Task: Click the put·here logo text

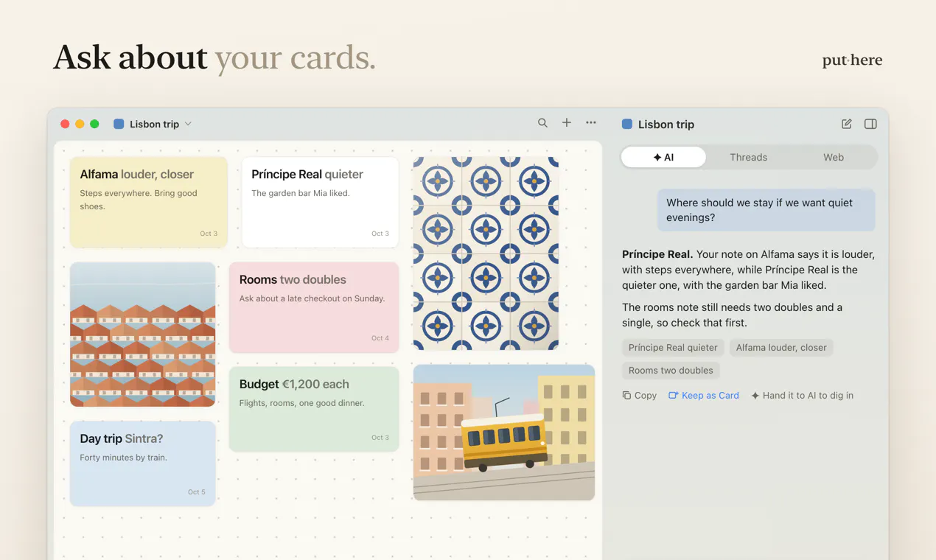Action: [x=852, y=60]
